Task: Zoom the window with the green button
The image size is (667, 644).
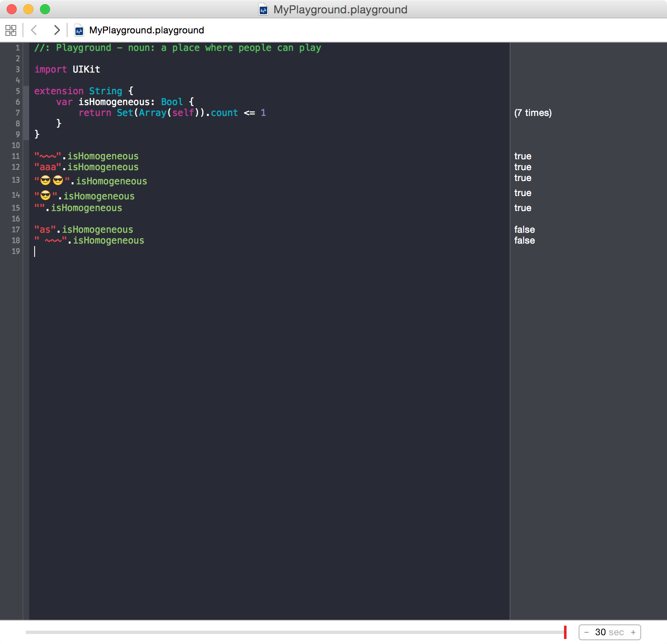Action: pos(45,9)
